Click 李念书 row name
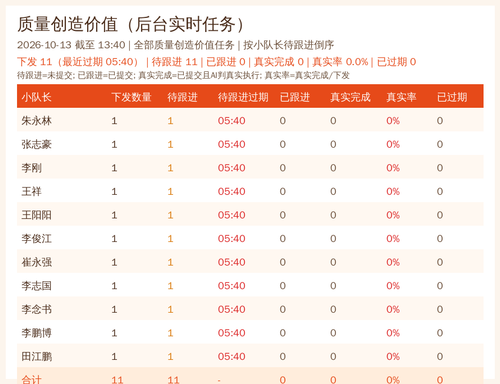Screen dimensions: 500x384 [36, 309]
